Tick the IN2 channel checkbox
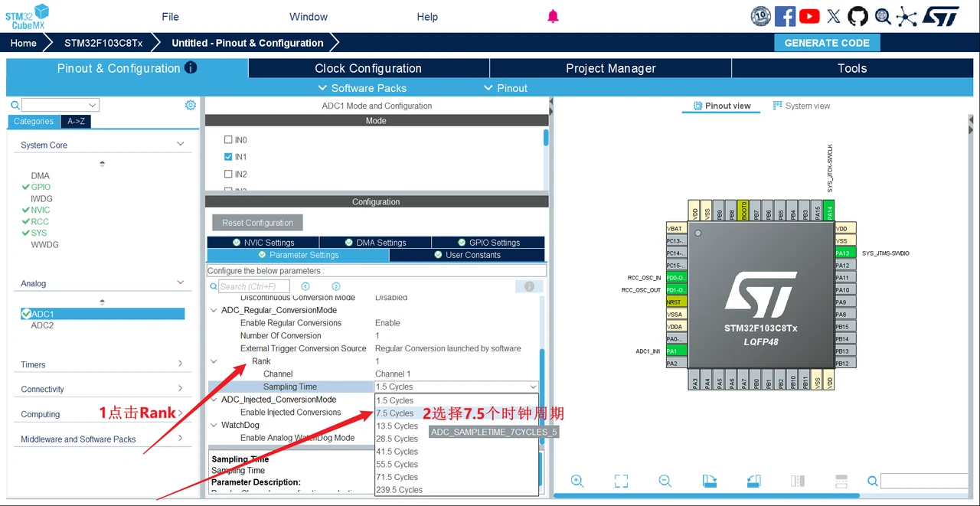 pos(228,174)
